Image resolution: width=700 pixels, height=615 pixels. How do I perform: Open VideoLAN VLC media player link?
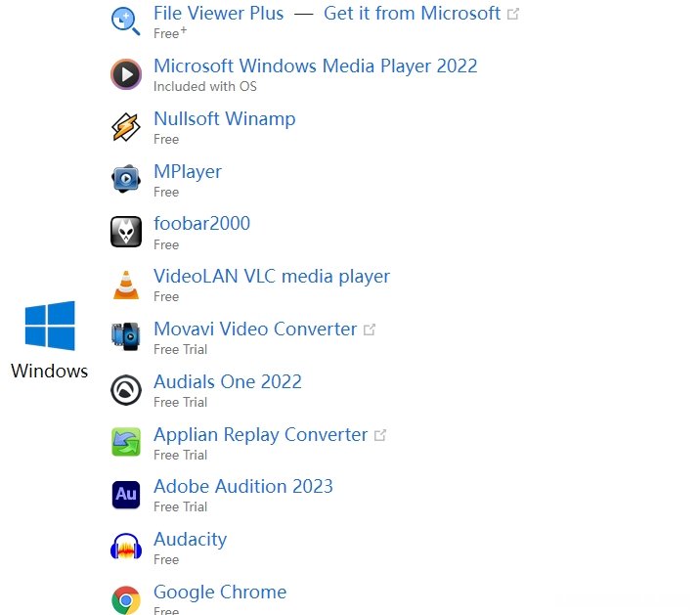click(x=272, y=277)
